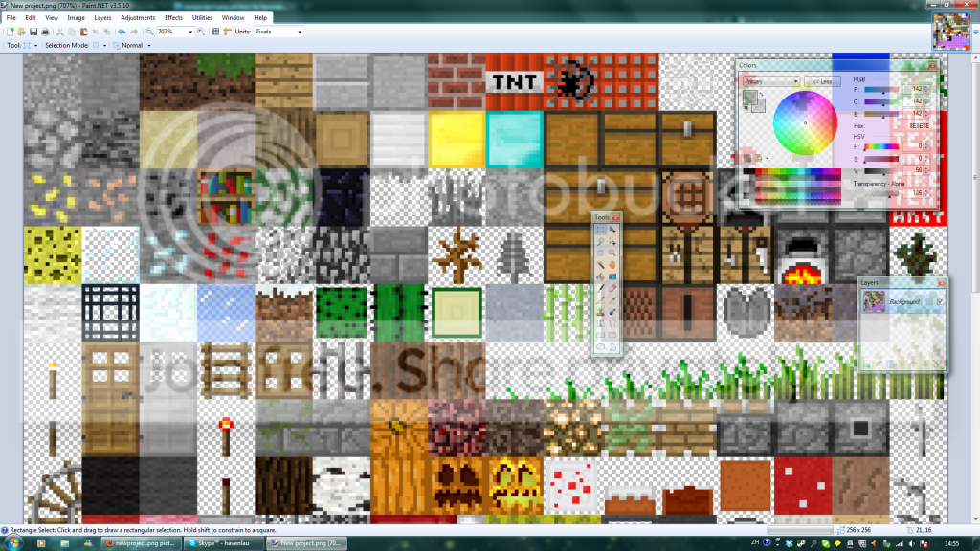This screenshot has height=551, width=980.
Task: Click the Undo arrow in the toolbar
Action: 122,32
